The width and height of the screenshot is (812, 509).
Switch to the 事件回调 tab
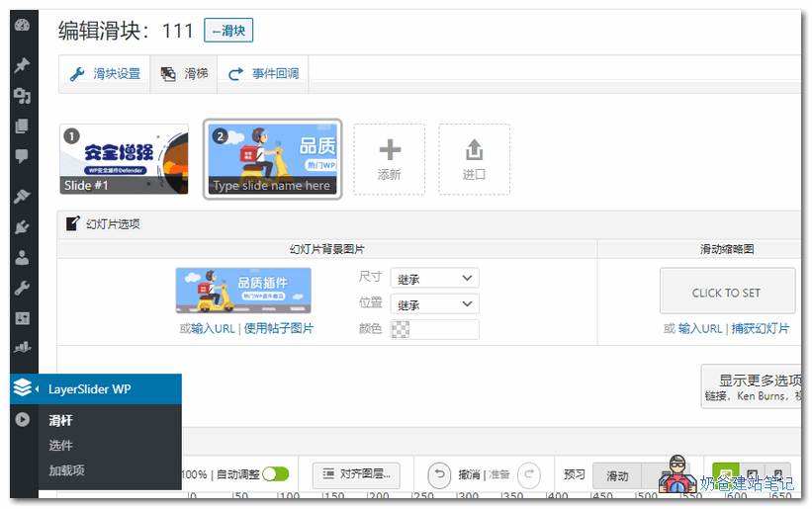pyautogui.click(x=262, y=74)
